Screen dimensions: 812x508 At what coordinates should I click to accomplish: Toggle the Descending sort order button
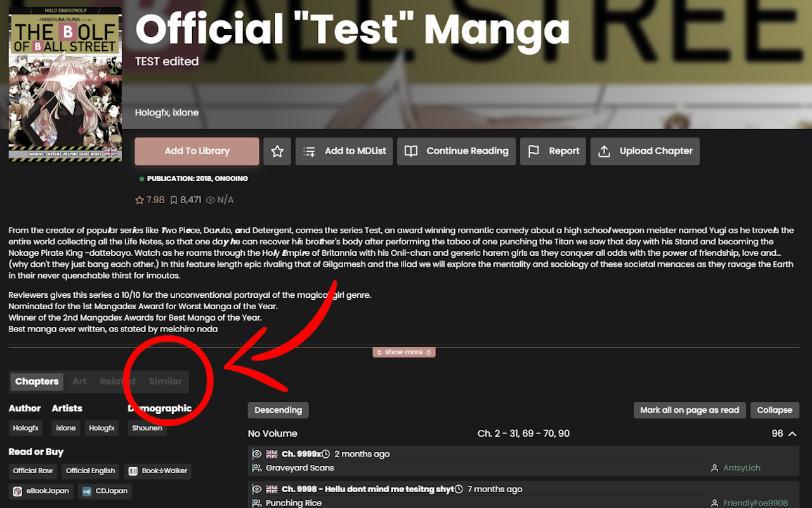point(278,410)
